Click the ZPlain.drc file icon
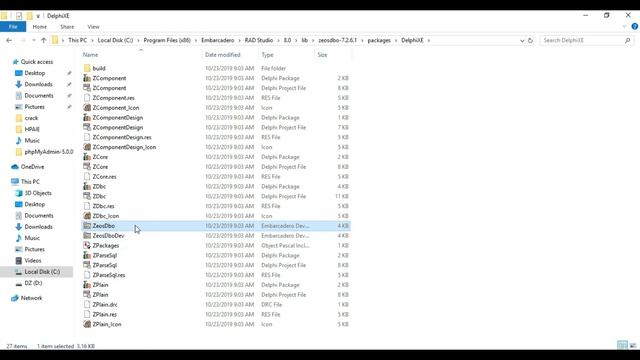Image resolution: width=640 pixels, height=360 pixels. coord(87,304)
